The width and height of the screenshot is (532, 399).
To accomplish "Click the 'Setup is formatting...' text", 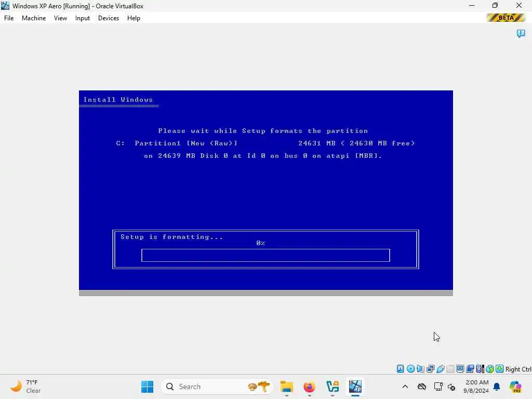I will (171, 237).
